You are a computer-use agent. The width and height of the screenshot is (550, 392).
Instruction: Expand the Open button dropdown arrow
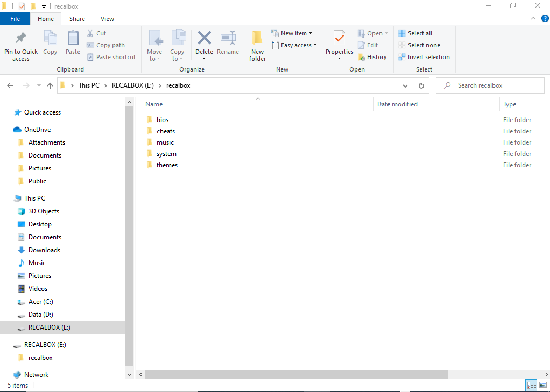(386, 33)
